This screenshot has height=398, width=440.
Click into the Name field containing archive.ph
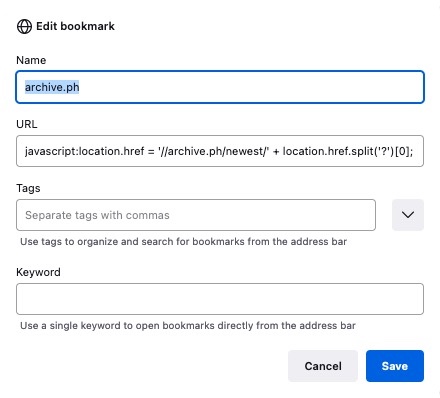(220, 87)
